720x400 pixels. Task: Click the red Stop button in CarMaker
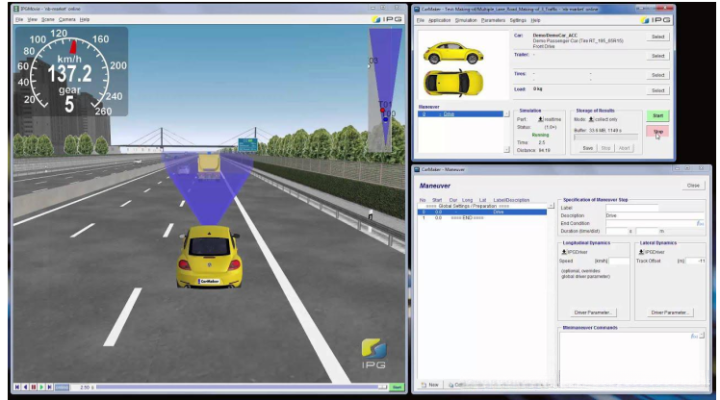coord(658,132)
